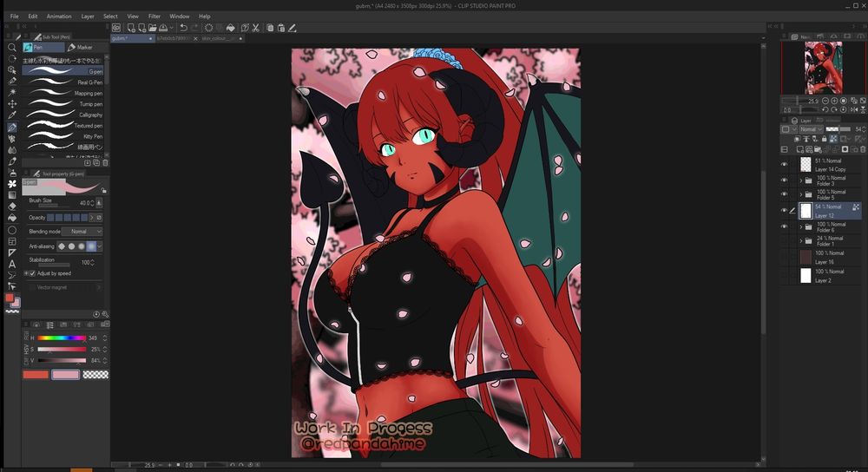Open the Layer menu
This screenshot has height=472, width=868.
88,16
